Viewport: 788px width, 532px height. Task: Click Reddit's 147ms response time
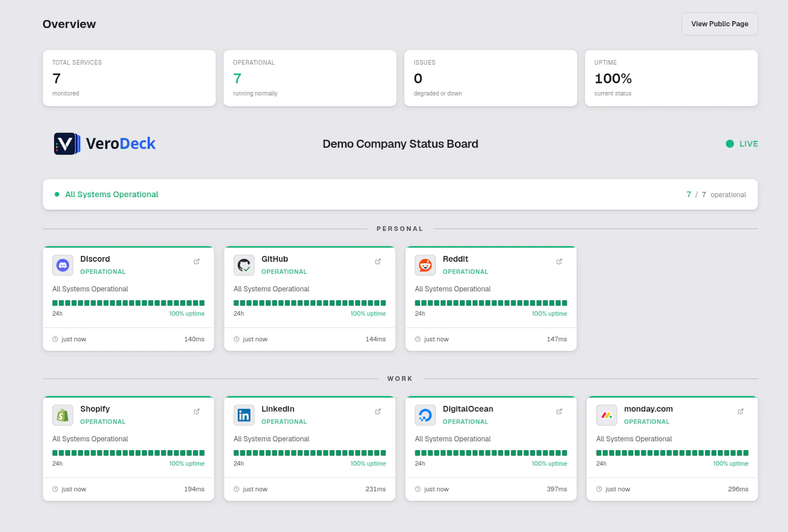point(557,339)
